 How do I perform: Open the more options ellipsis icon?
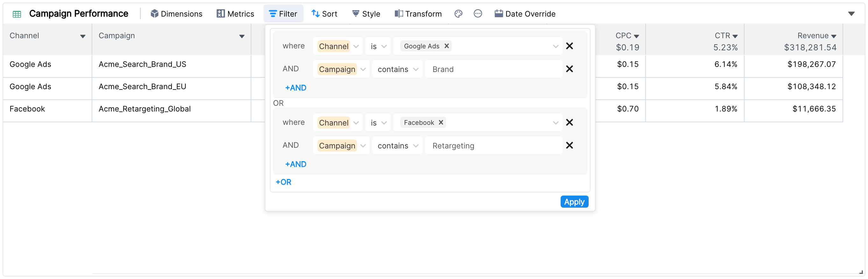pyautogui.click(x=478, y=14)
